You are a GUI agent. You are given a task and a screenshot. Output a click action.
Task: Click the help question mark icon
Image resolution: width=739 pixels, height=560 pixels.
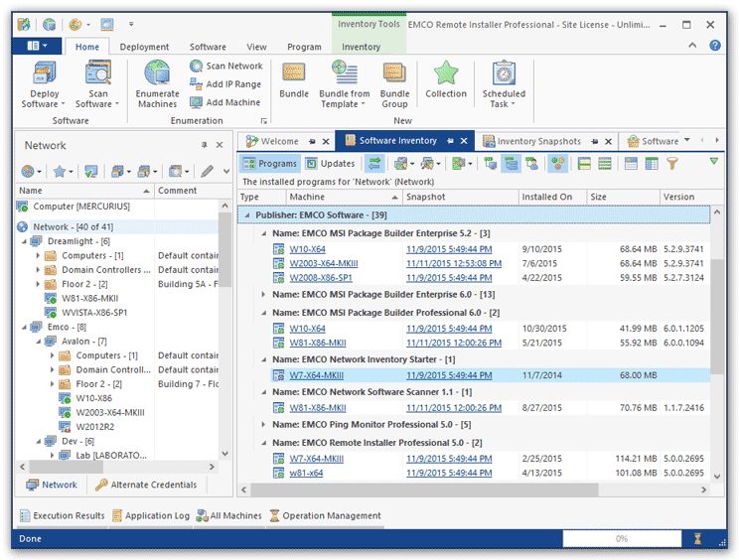pyautogui.click(x=714, y=46)
